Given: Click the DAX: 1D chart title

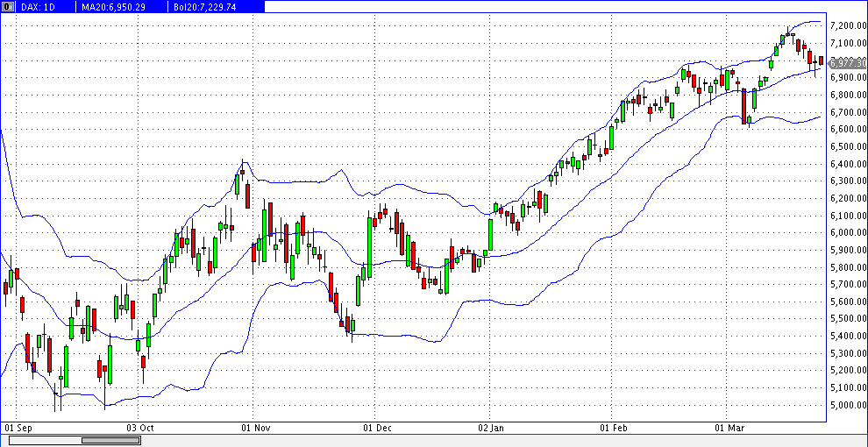Looking at the screenshot, I should point(37,7).
